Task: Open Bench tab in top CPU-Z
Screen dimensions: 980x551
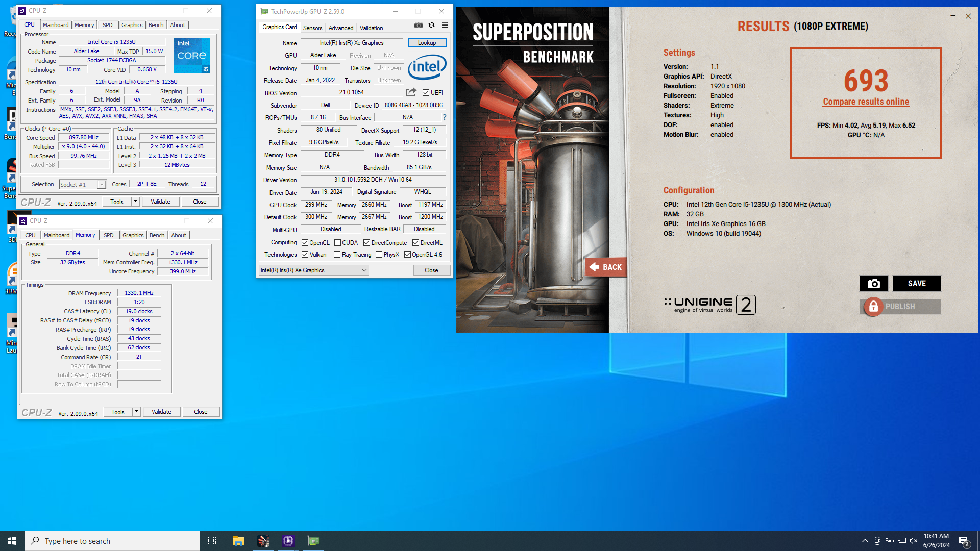Action: point(156,25)
